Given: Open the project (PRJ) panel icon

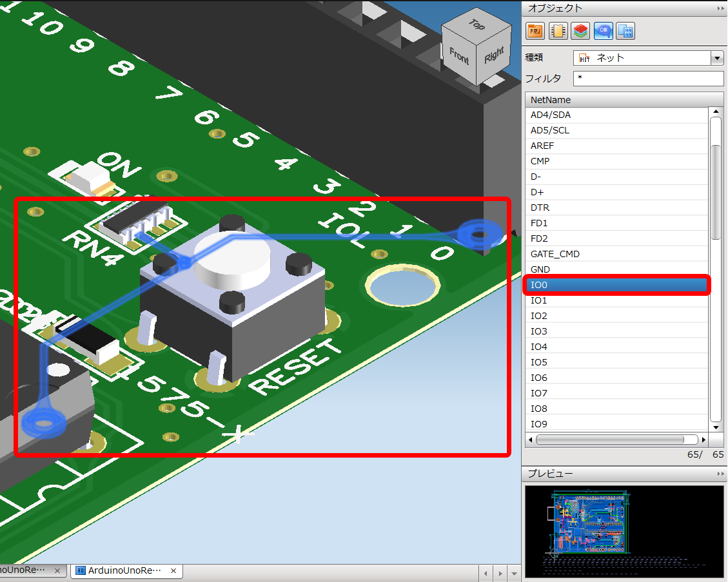Looking at the screenshot, I should tap(535, 30).
